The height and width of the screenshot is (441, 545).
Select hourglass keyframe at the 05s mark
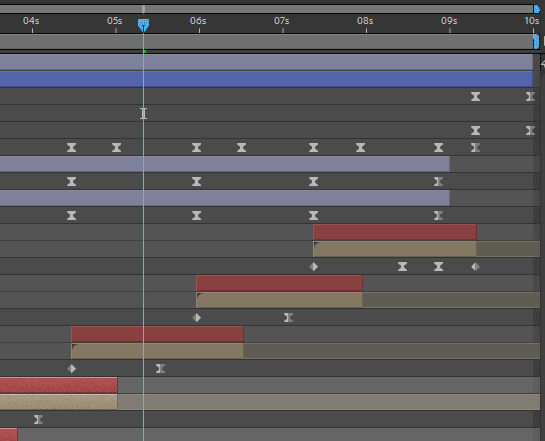pyautogui.click(x=116, y=148)
